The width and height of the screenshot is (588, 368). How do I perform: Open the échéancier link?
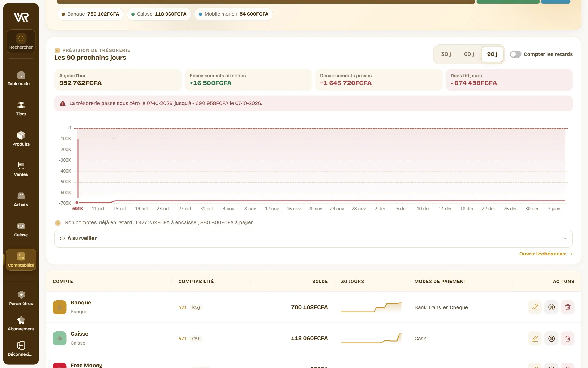[x=546, y=254]
